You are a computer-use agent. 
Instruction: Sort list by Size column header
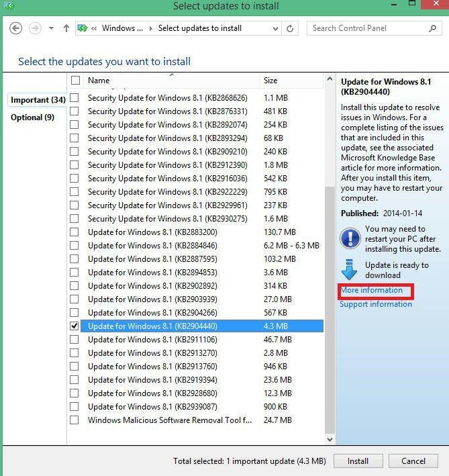click(291, 81)
